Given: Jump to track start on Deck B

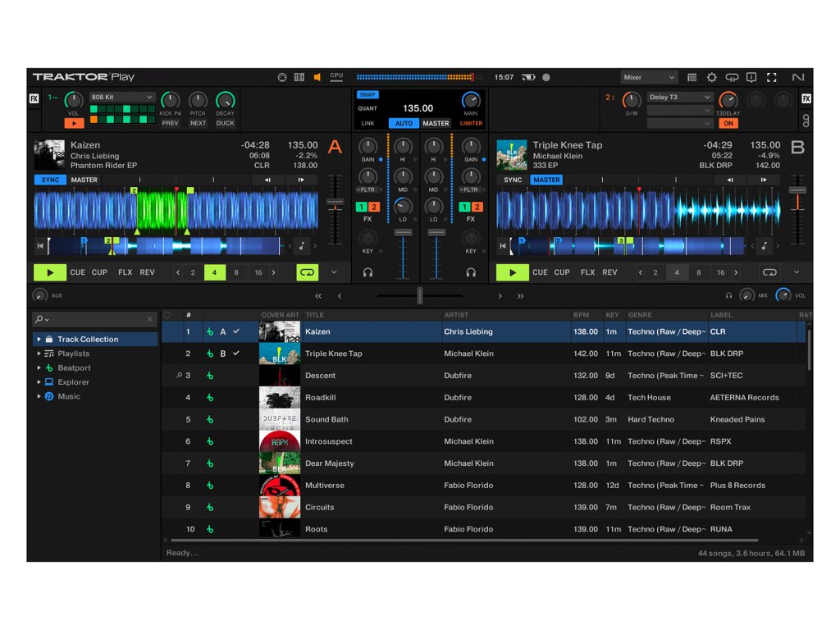Looking at the screenshot, I should [x=503, y=245].
